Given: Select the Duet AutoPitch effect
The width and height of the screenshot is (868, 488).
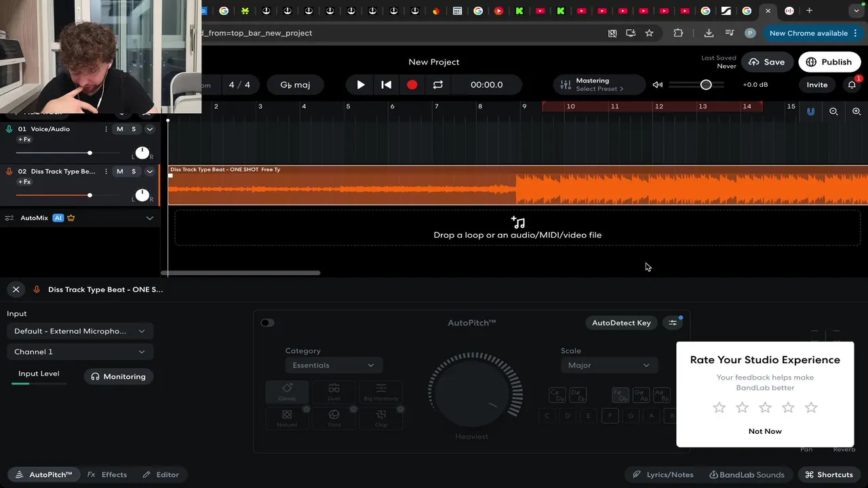Looking at the screenshot, I should [334, 392].
